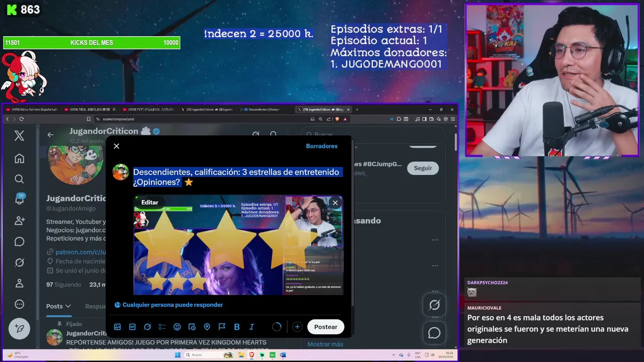Open a new browser tab
Screen dimensions: 644x362
tap(357, 109)
